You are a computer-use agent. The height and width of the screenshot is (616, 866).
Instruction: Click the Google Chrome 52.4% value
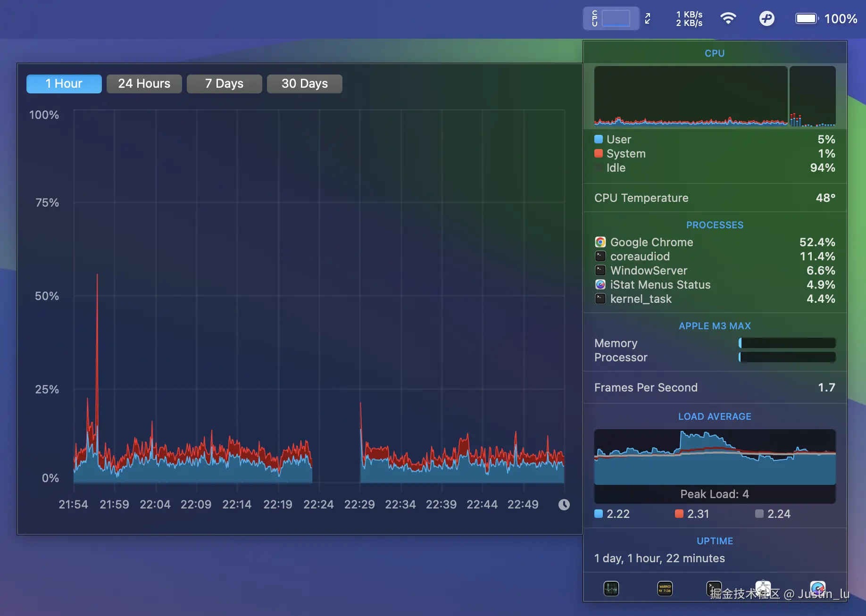click(817, 242)
